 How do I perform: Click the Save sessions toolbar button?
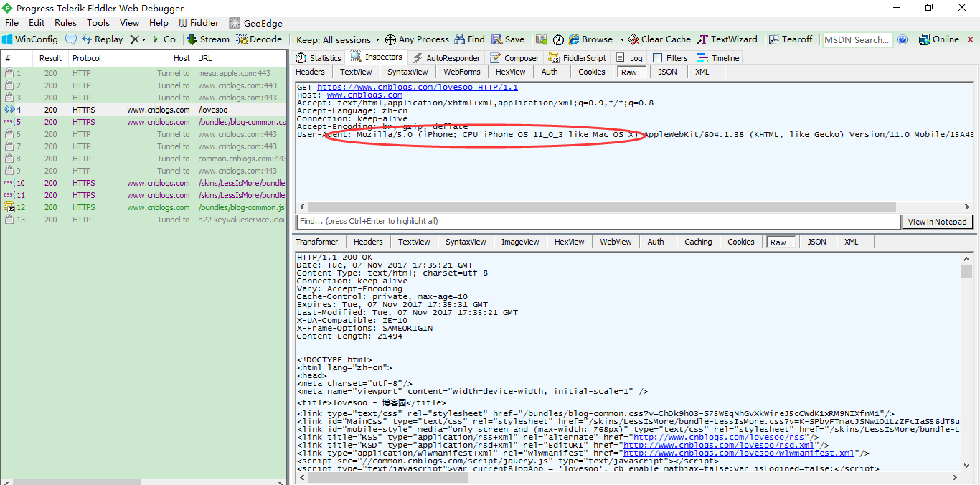click(x=508, y=39)
